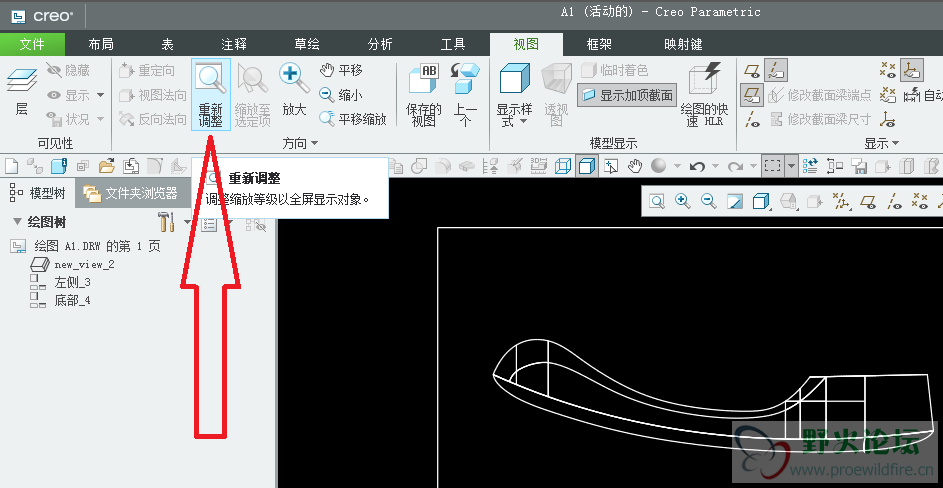The image size is (943, 488).
Task: Click the hand pan icon in quick toolbar
Action: click(x=635, y=166)
